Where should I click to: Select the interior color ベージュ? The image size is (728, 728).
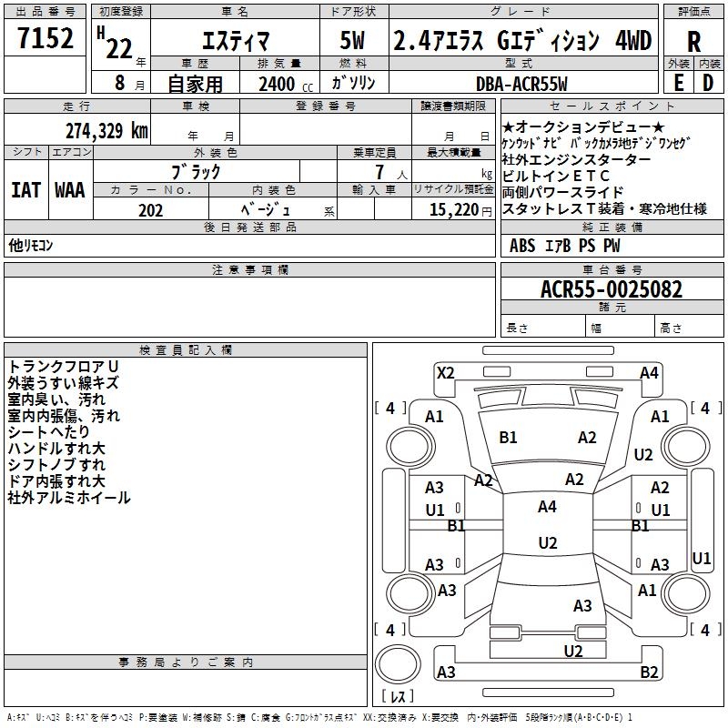coord(266,210)
